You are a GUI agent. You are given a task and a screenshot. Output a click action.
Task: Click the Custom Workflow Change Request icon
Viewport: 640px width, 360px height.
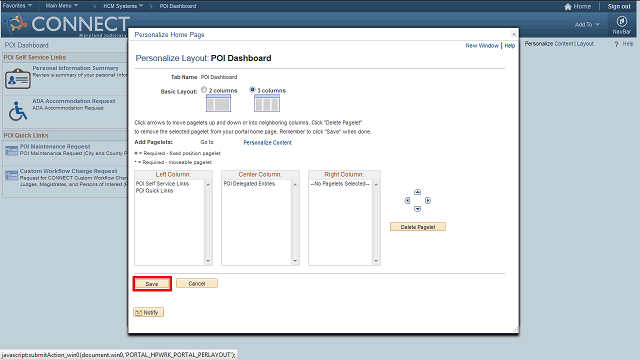point(11,176)
